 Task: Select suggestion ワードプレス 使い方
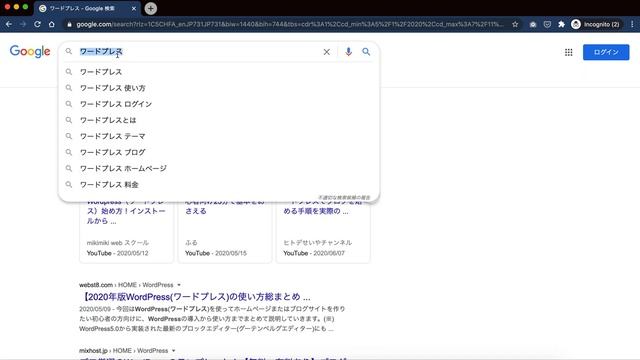coord(219,88)
